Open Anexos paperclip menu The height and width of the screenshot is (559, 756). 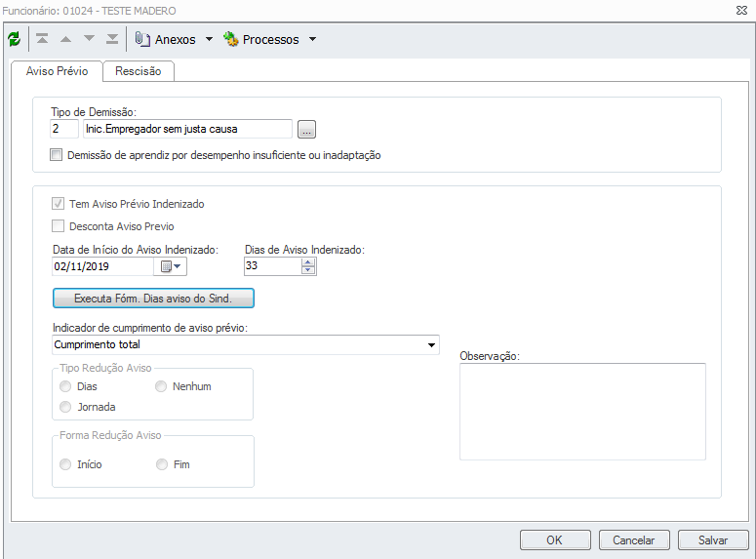165,39
